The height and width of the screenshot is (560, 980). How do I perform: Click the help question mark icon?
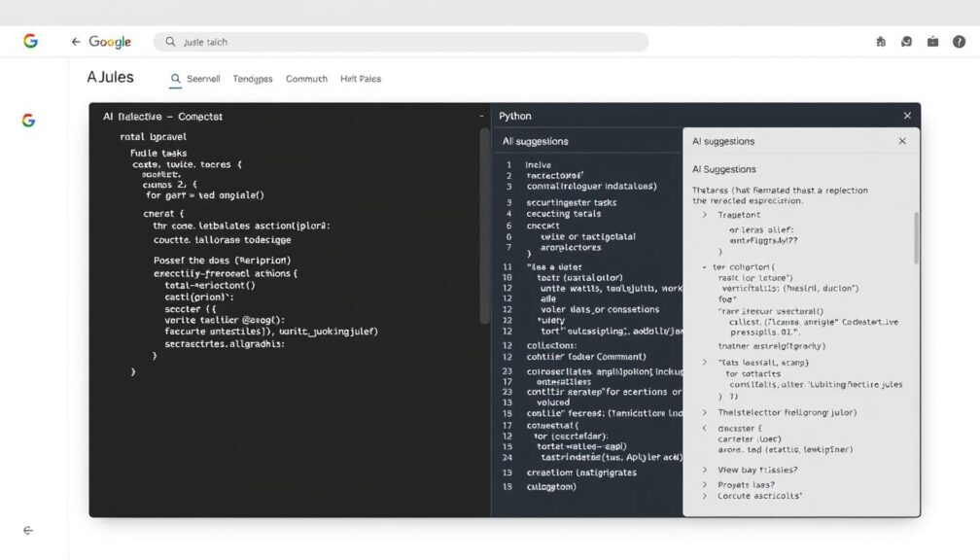tap(961, 41)
